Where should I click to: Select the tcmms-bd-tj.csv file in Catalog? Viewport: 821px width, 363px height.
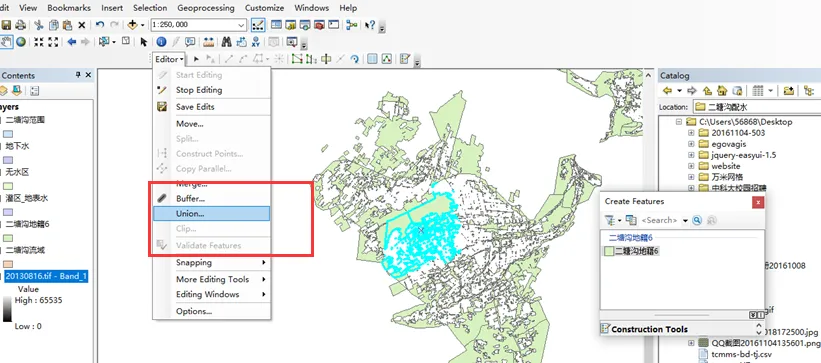point(741,354)
